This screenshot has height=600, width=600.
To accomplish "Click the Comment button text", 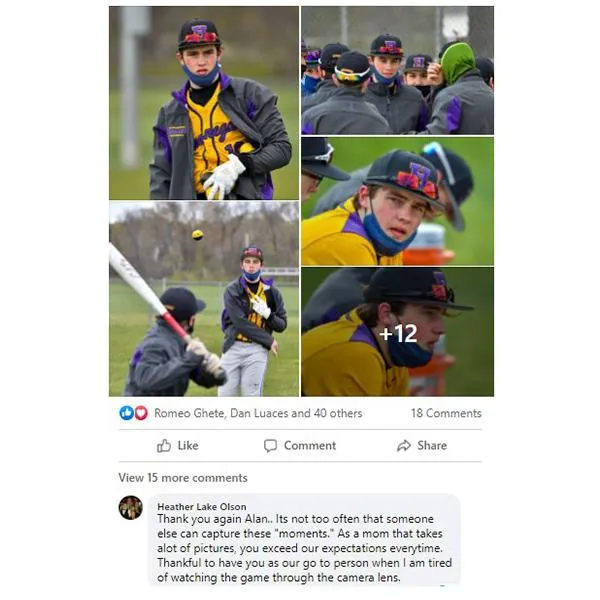I will [x=310, y=445].
